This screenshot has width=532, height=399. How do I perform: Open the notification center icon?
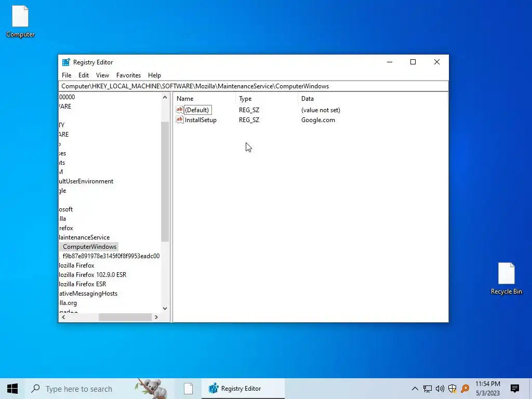[x=515, y=389]
